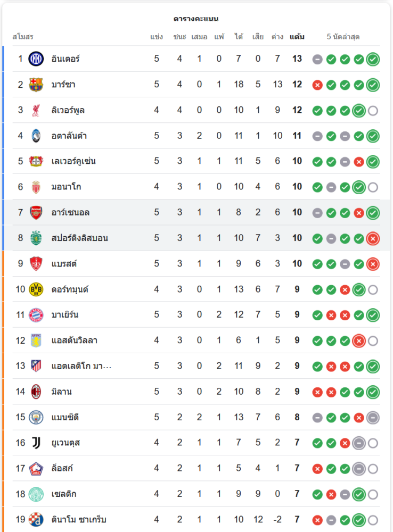Click the ตารางคะแนน table title
The width and height of the screenshot is (393, 532).
[x=196, y=19]
